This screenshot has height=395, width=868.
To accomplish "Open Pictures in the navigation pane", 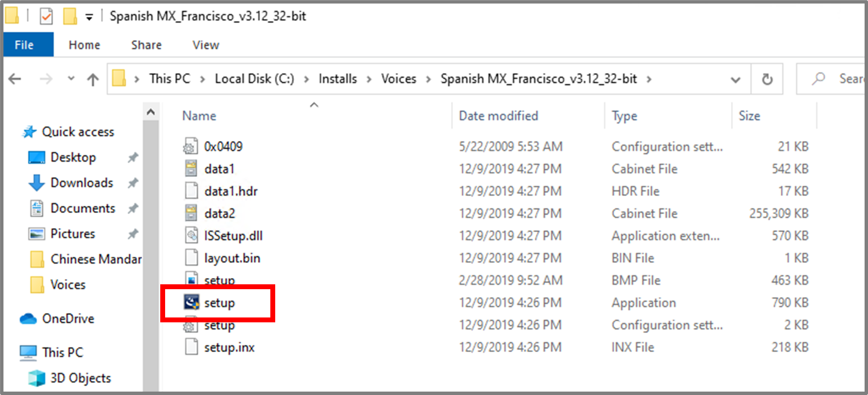I will [x=73, y=234].
